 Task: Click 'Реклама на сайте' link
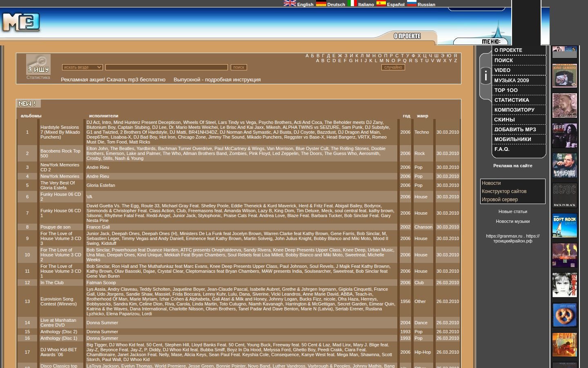coord(513,166)
